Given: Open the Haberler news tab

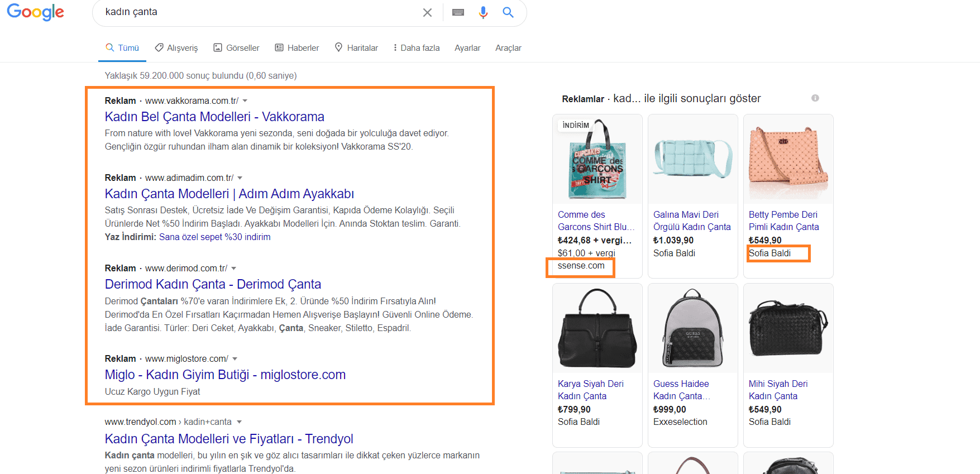Looking at the screenshot, I should point(297,48).
